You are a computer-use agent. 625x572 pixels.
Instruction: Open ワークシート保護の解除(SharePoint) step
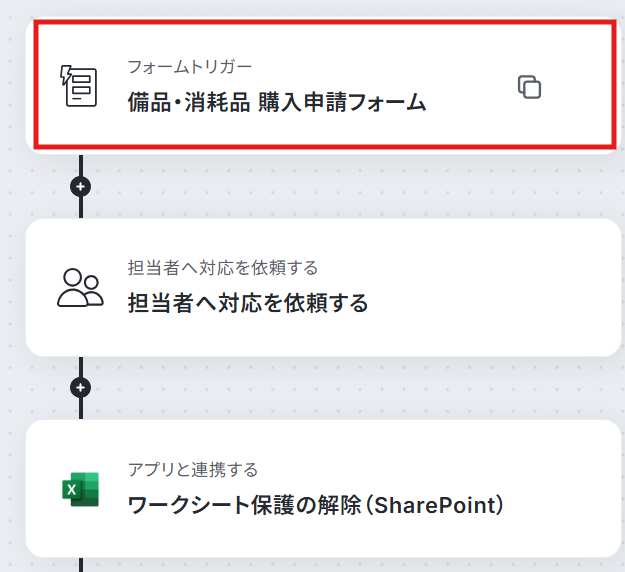click(x=315, y=505)
